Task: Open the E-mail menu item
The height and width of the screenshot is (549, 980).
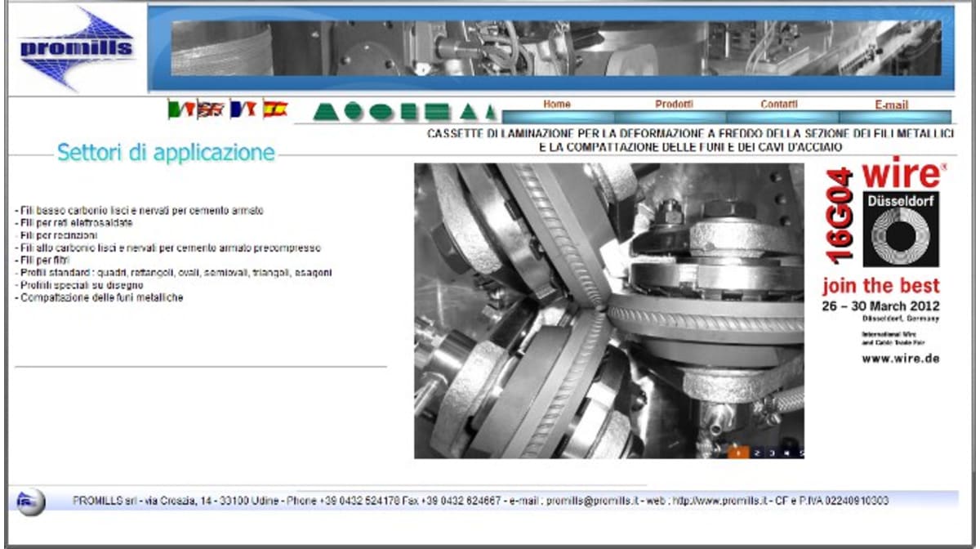Action: coord(891,105)
